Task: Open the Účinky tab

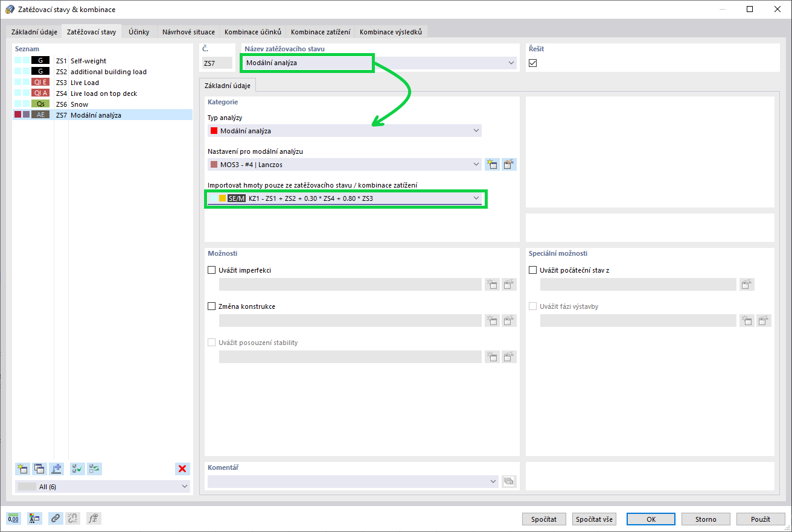Action: click(x=139, y=31)
